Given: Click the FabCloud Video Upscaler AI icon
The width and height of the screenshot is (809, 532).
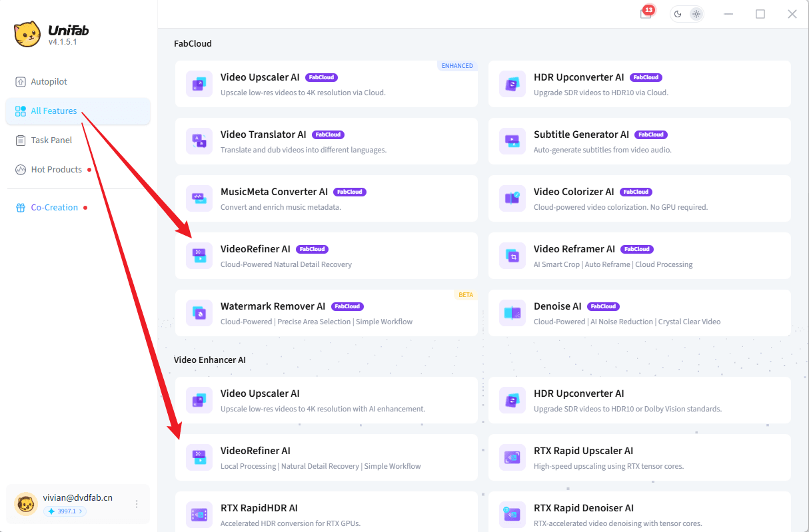Looking at the screenshot, I should coord(199,84).
